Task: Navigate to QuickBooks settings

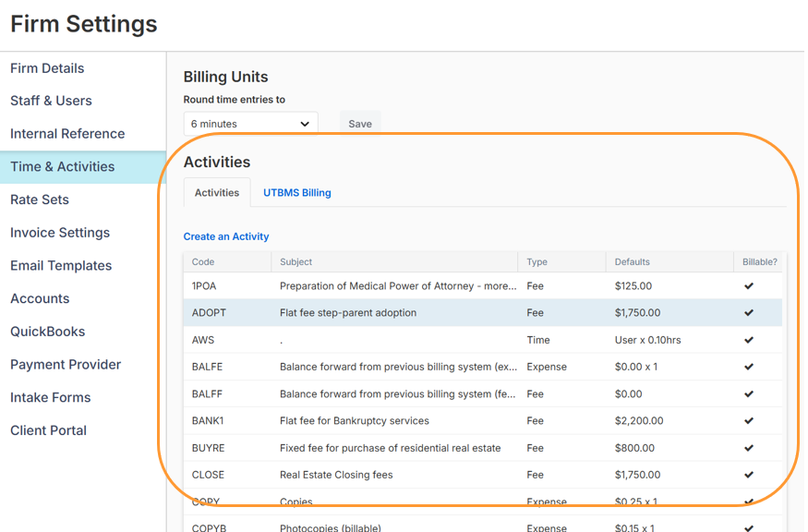Action: tap(47, 332)
